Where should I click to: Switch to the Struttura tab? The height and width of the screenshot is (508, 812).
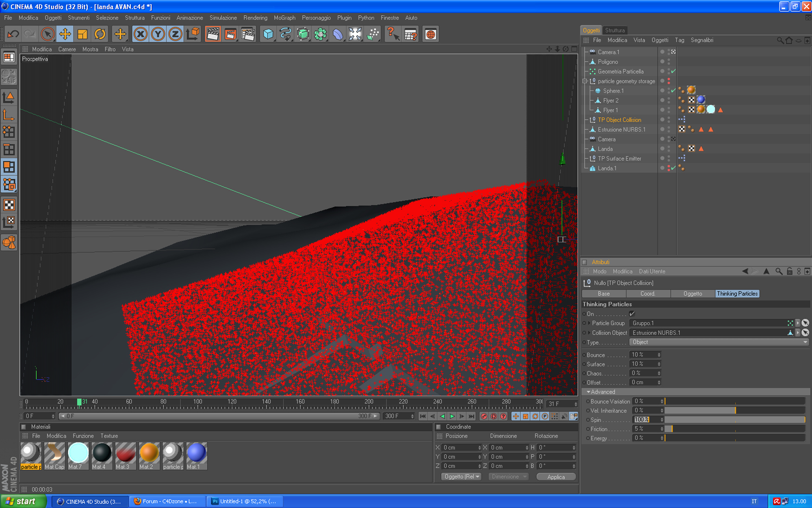(x=615, y=30)
